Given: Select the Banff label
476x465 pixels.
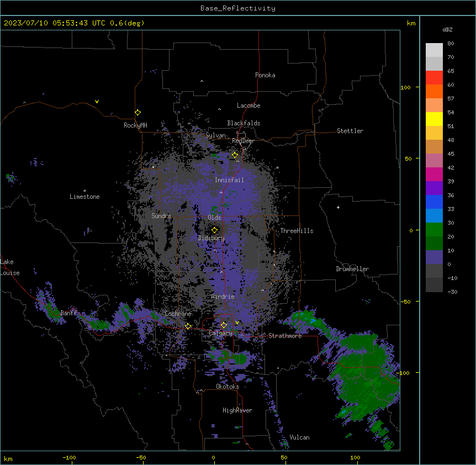Looking at the screenshot, I should (68, 313).
